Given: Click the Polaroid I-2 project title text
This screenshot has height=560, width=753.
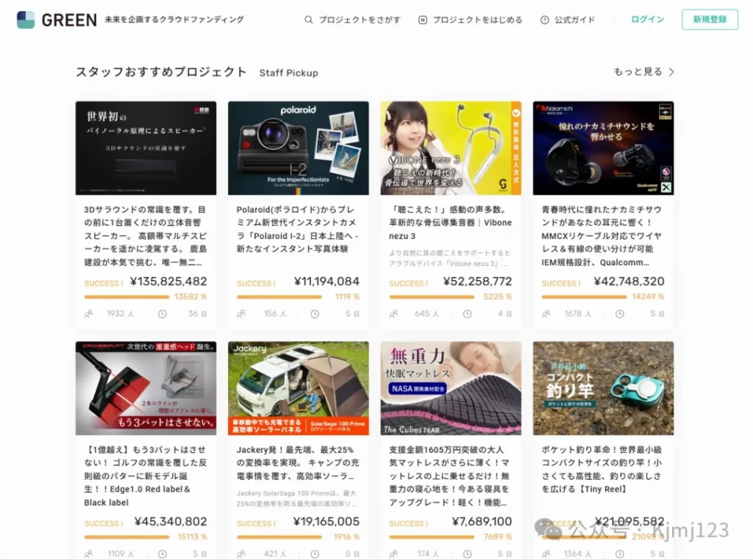Looking at the screenshot, I should click(298, 229).
